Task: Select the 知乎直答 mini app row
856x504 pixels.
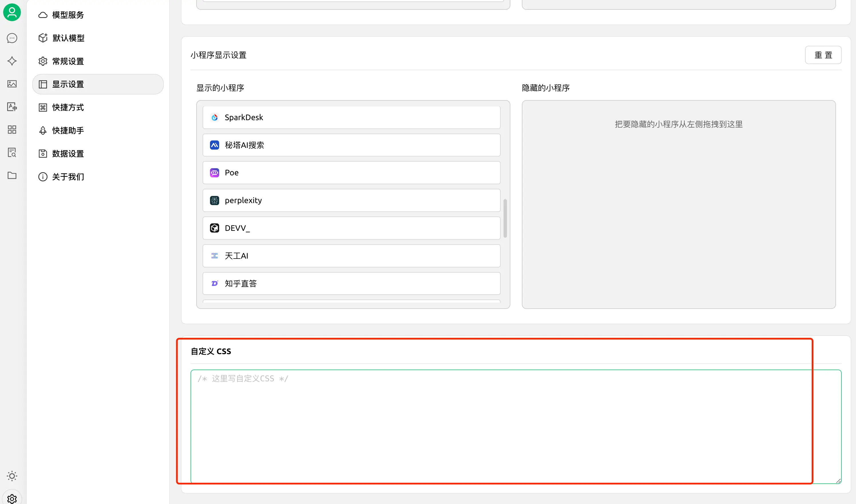Action: (351, 283)
